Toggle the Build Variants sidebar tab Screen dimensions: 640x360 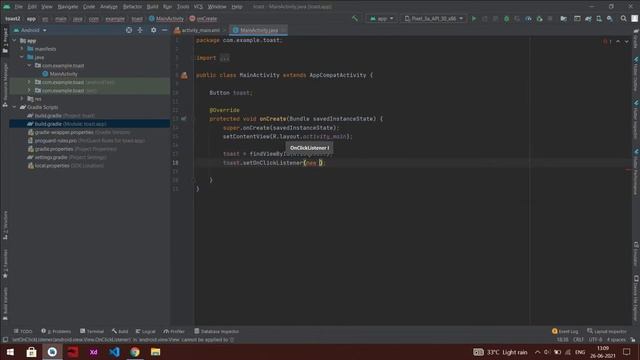[5, 304]
